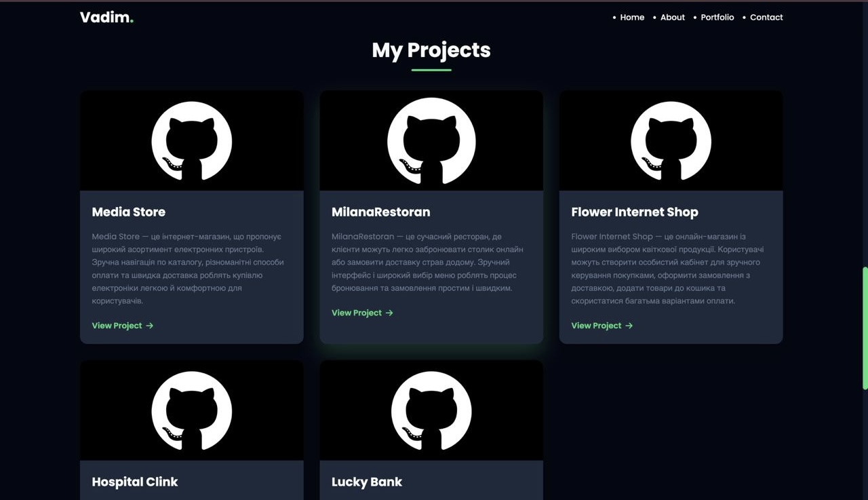Open the Home navigation item

coord(632,17)
